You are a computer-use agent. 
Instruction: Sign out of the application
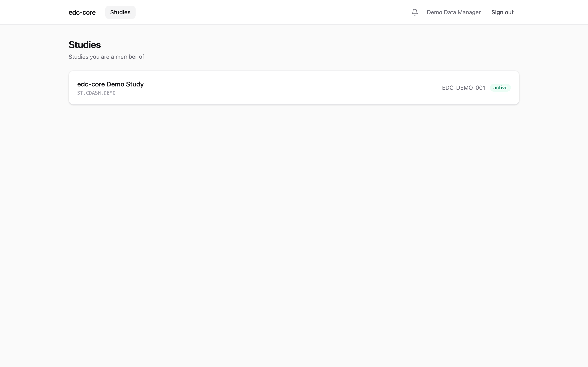(x=502, y=12)
